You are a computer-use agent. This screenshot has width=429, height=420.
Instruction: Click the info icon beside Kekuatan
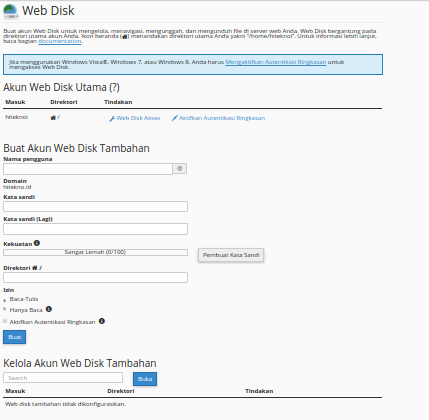[37, 243]
